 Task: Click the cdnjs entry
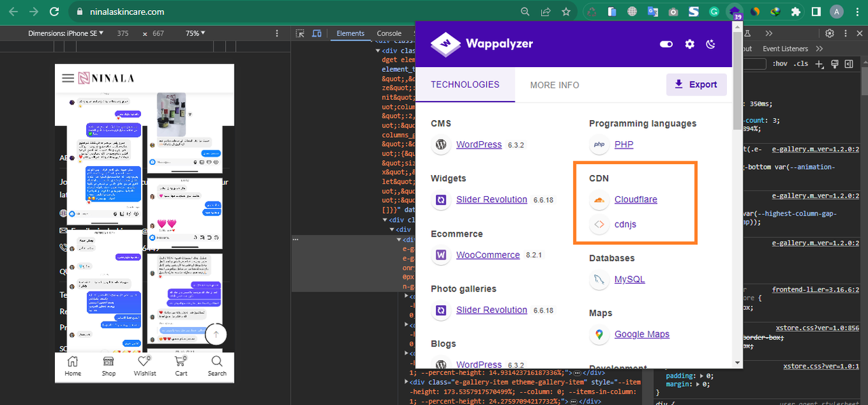(x=625, y=225)
